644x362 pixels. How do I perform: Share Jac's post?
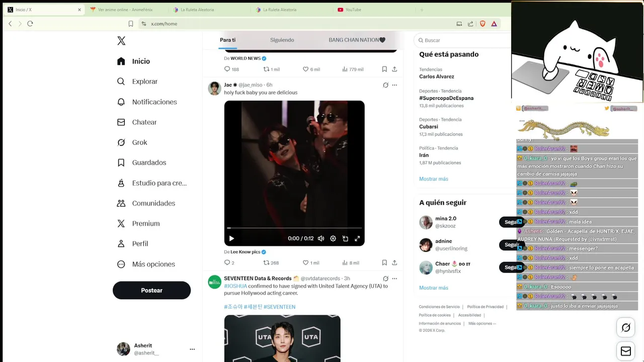coord(394,262)
